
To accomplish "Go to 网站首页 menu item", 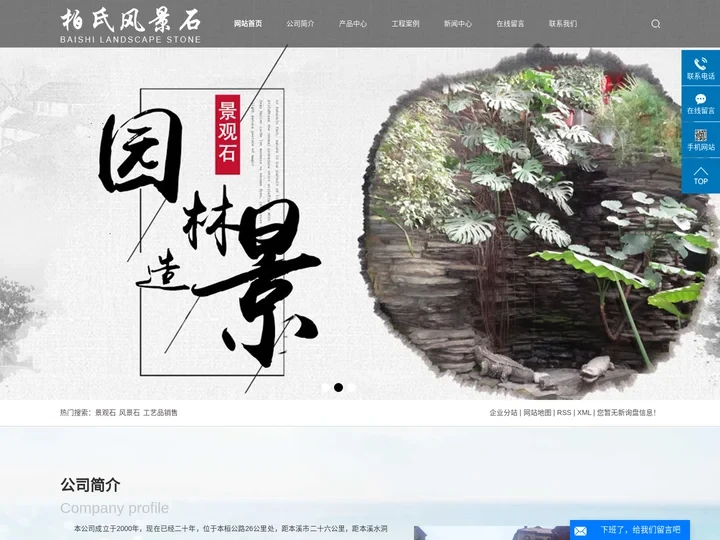I will click(248, 24).
